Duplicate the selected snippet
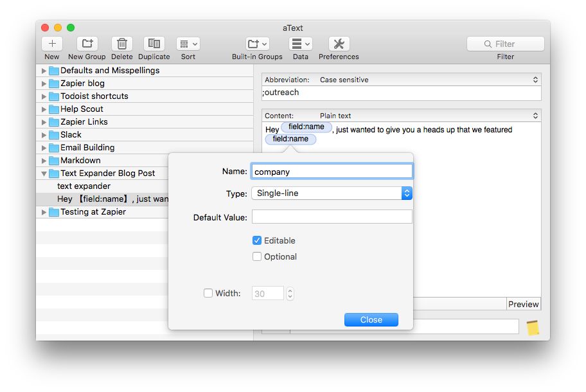Screen dimensions: 586x392 pyautogui.click(x=154, y=44)
